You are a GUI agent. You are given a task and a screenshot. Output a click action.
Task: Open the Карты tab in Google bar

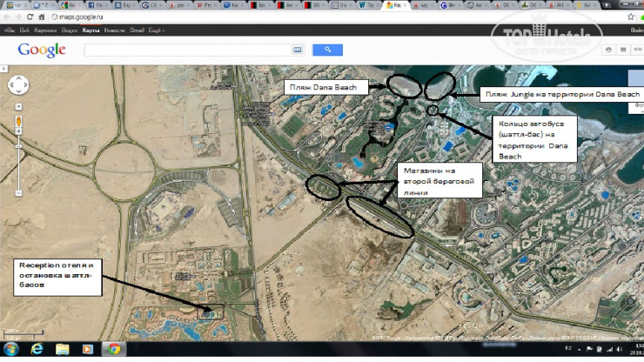pos(91,30)
